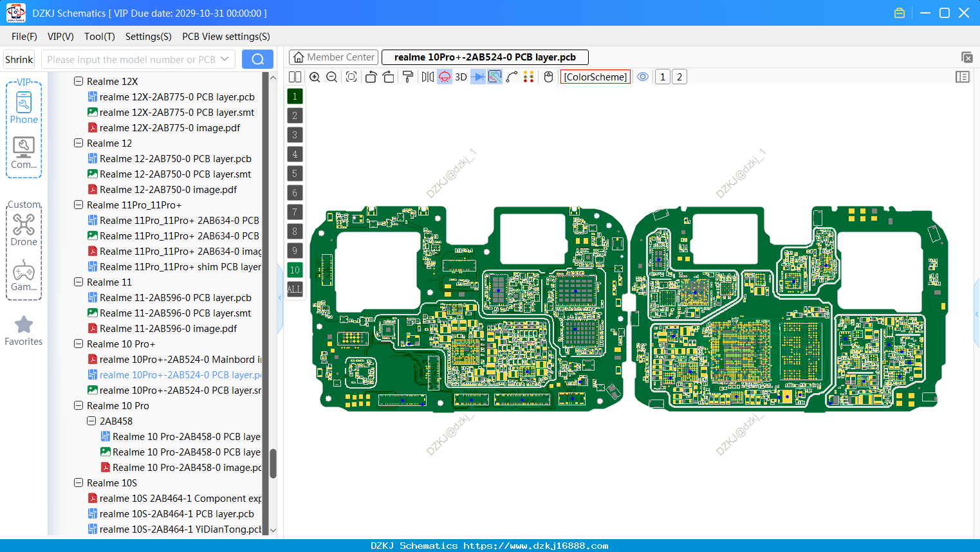
Task: Show PCB layer 1
Action: point(295,97)
